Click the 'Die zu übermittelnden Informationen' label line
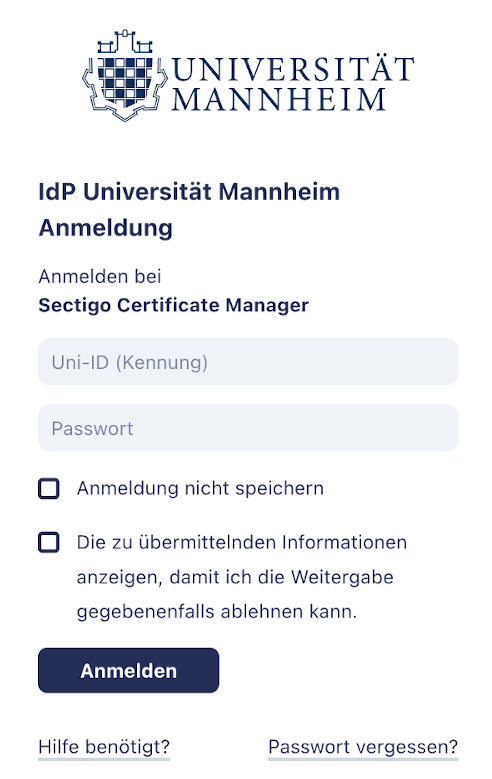Screen dimensions: 492x779 (x=242, y=542)
